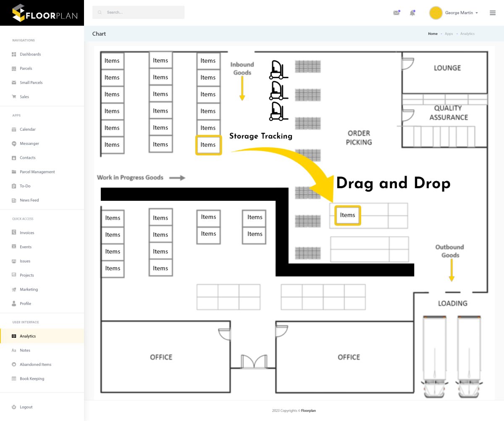Click the Calendar icon in sidebar

click(14, 129)
